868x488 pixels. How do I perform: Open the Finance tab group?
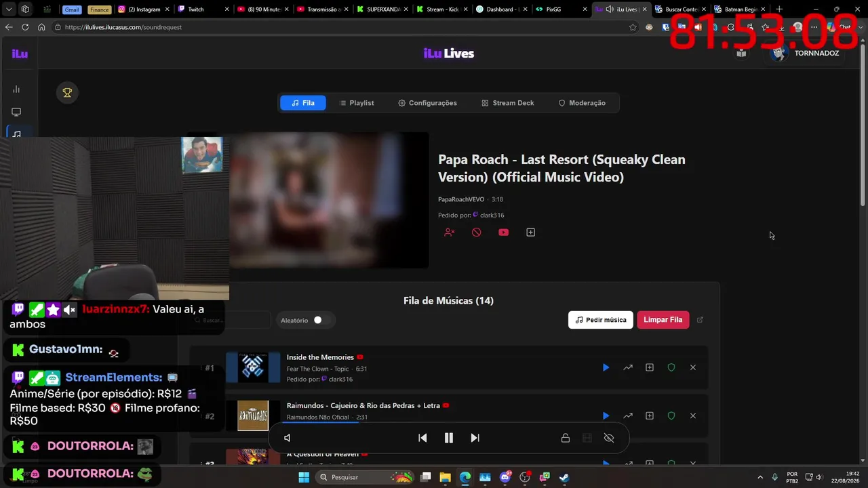tap(99, 9)
